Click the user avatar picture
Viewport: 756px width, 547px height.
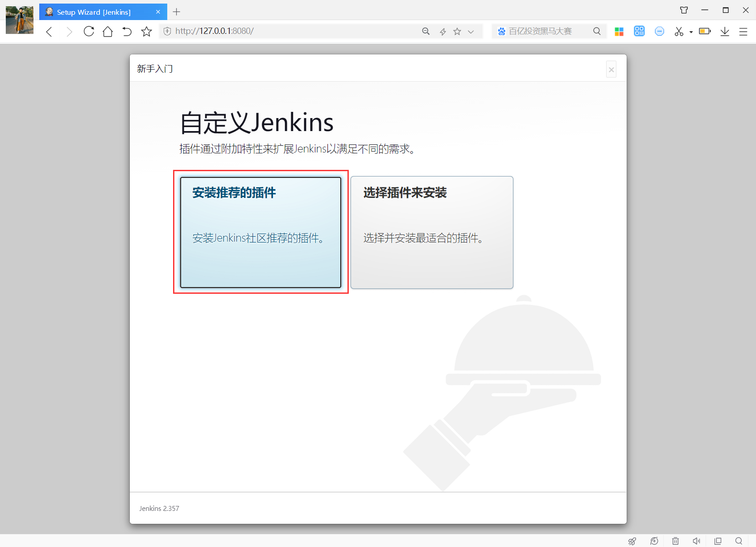click(x=20, y=20)
